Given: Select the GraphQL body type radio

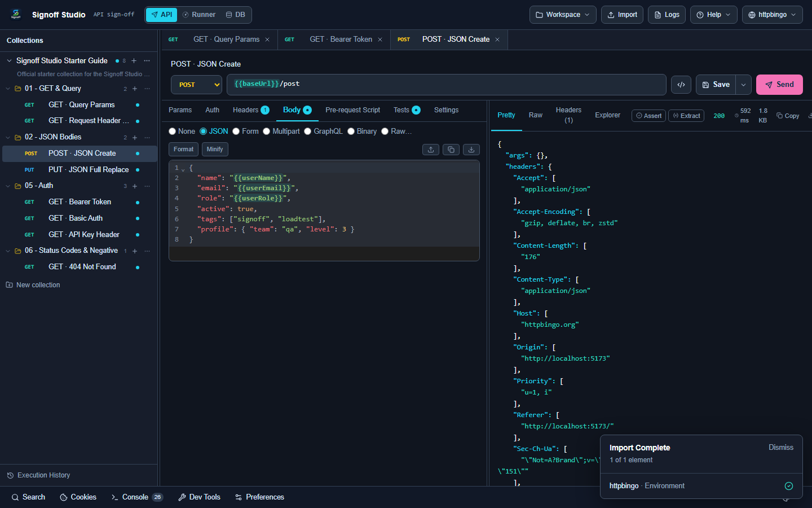Looking at the screenshot, I should click(308, 132).
